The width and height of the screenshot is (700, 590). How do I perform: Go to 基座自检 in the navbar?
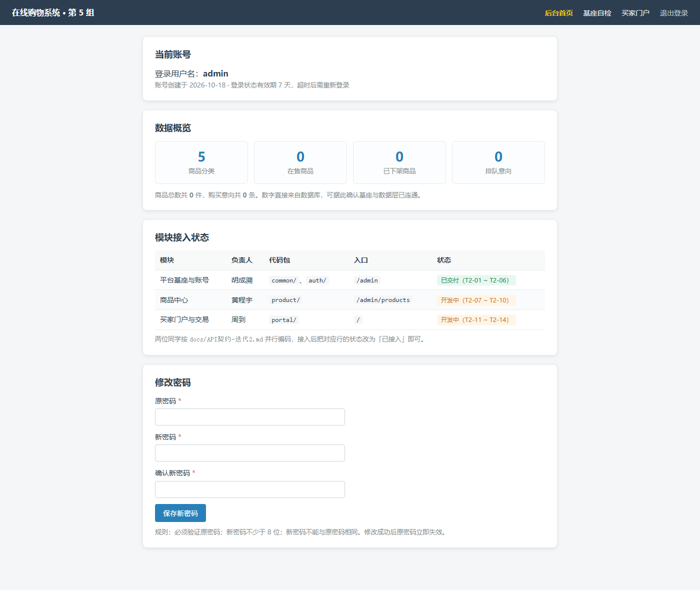click(597, 13)
